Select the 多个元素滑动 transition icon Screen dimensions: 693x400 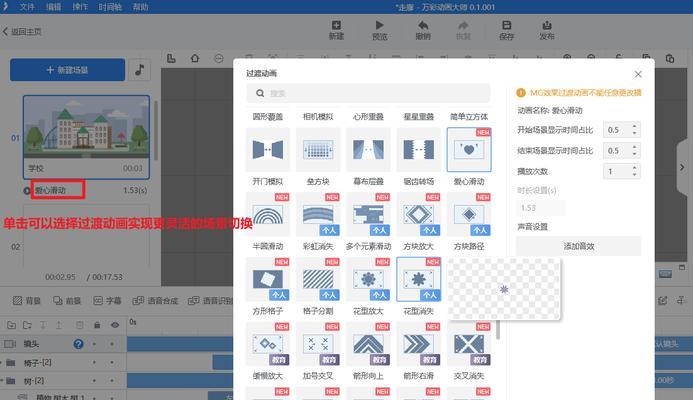click(x=368, y=214)
